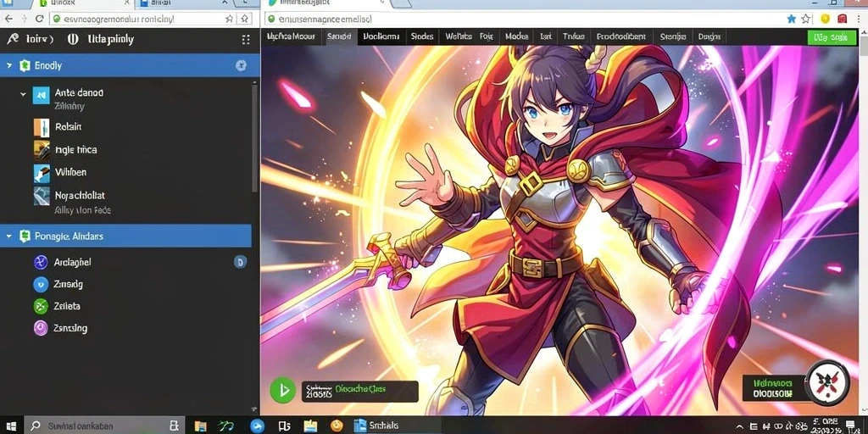The width and height of the screenshot is (868, 434).
Task: Collapse the Ante danod tree item
Action: click(23, 95)
